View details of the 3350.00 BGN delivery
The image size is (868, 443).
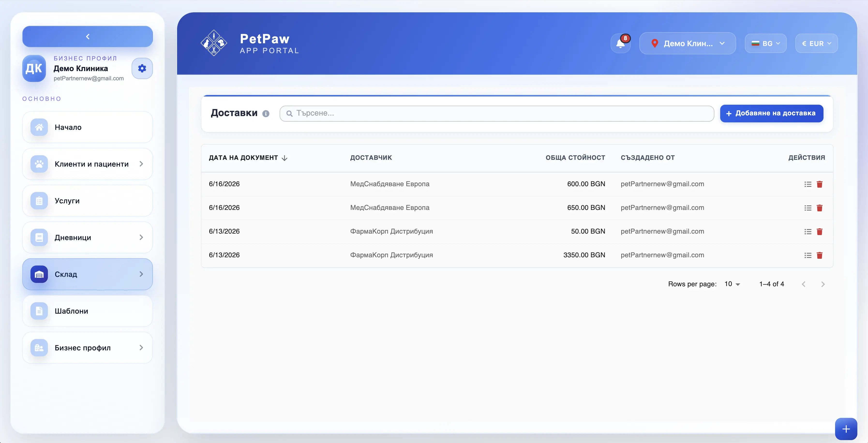(x=808, y=255)
